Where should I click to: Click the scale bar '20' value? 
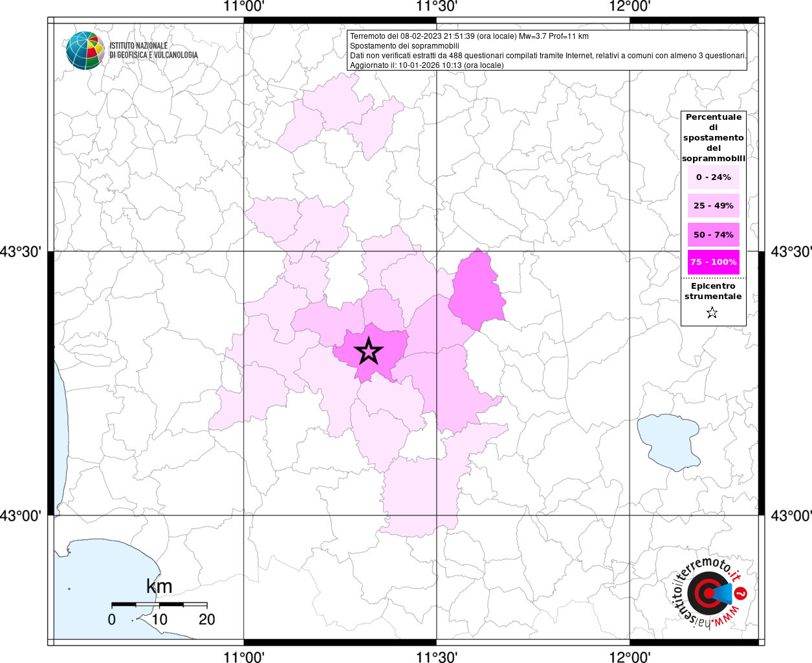point(207,620)
